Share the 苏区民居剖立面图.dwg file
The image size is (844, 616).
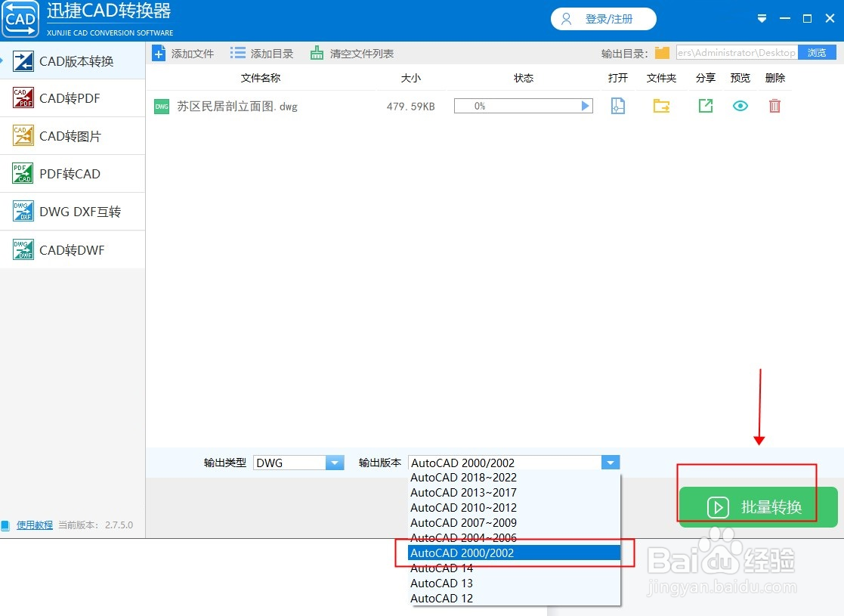705,106
